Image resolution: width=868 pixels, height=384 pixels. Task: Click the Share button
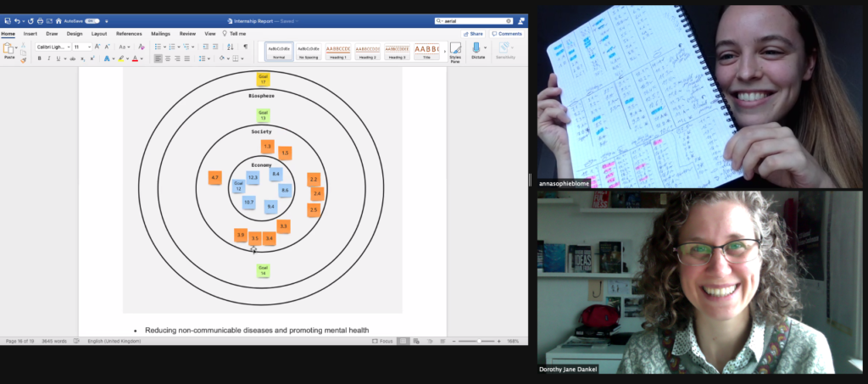point(473,34)
